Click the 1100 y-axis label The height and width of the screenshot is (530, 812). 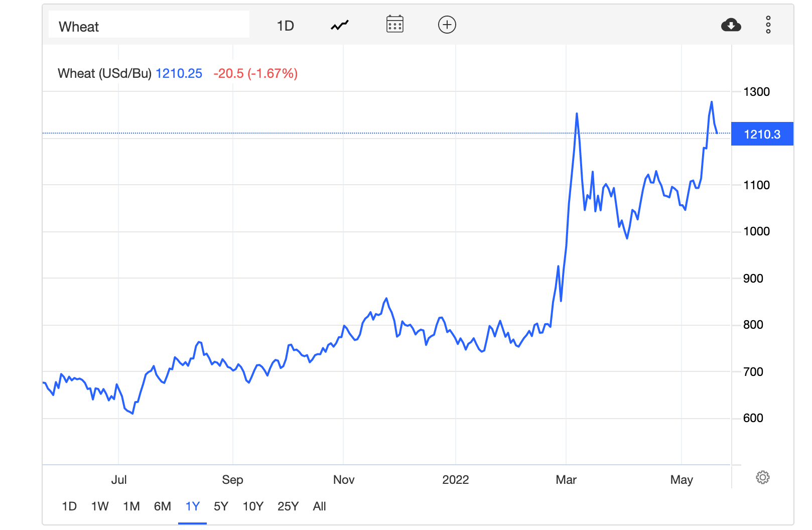click(x=756, y=185)
